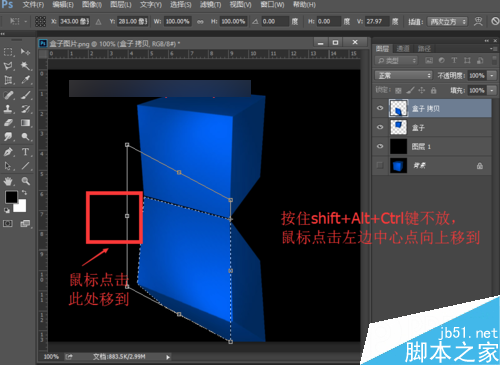Switch to the 路径 tab

point(424,49)
